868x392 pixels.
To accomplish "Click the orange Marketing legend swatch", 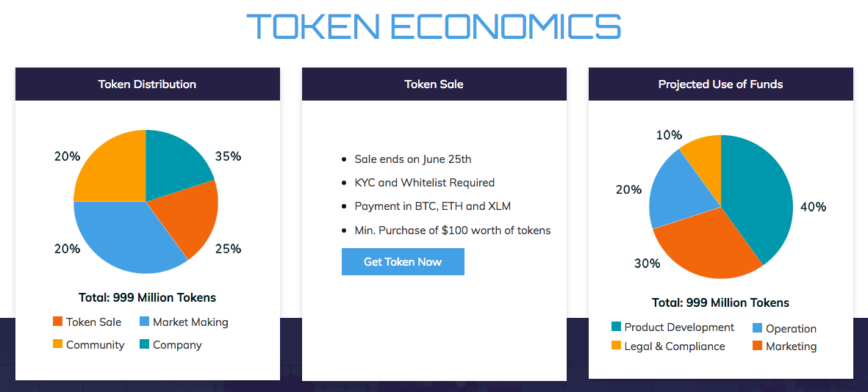I will tap(758, 346).
